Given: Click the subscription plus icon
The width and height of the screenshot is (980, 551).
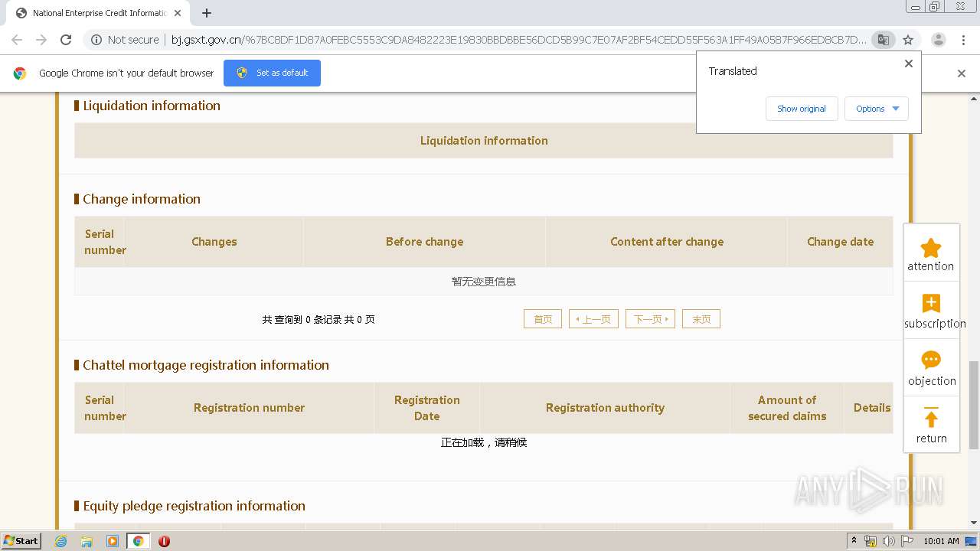Looking at the screenshot, I should coord(931,303).
